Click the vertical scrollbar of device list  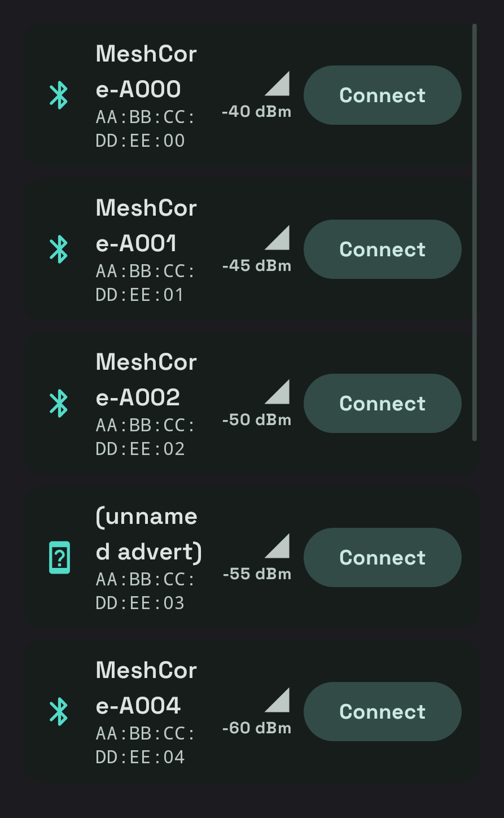click(475, 232)
